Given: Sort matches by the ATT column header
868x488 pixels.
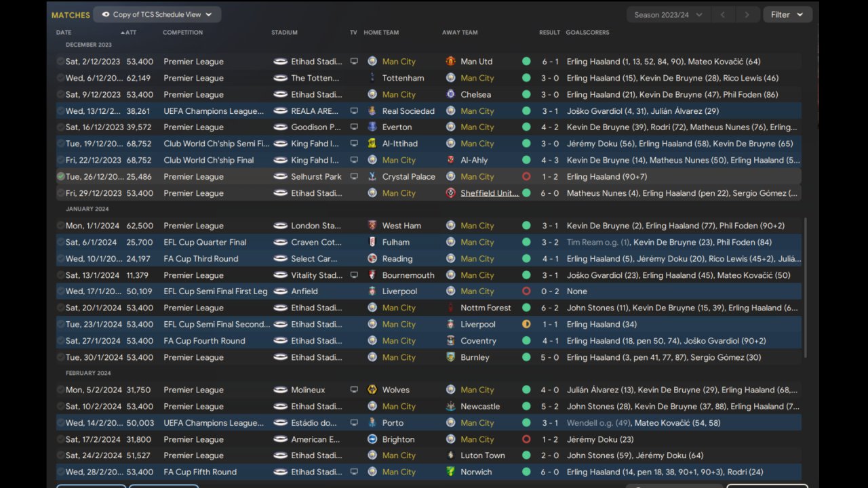Looking at the screenshot, I should coord(130,33).
